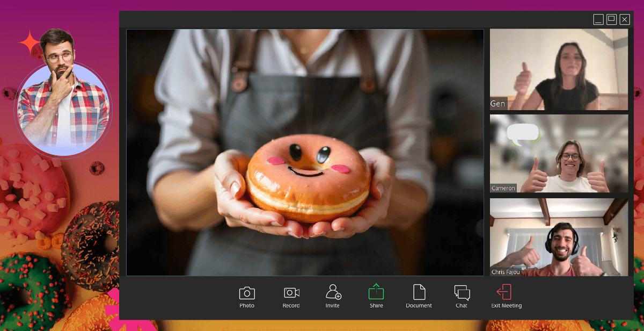Open the Document icon
The width and height of the screenshot is (644, 331).
pyautogui.click(x=419, y=292)
